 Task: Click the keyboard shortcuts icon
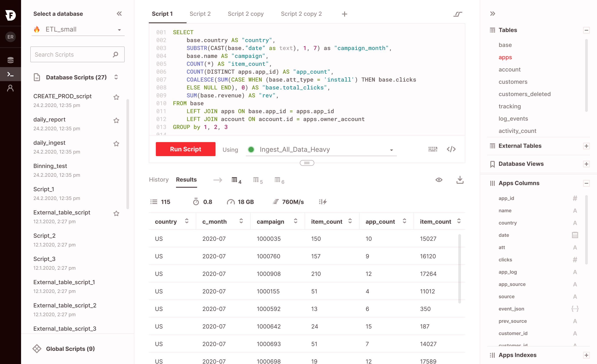click(x=432, y=149)
